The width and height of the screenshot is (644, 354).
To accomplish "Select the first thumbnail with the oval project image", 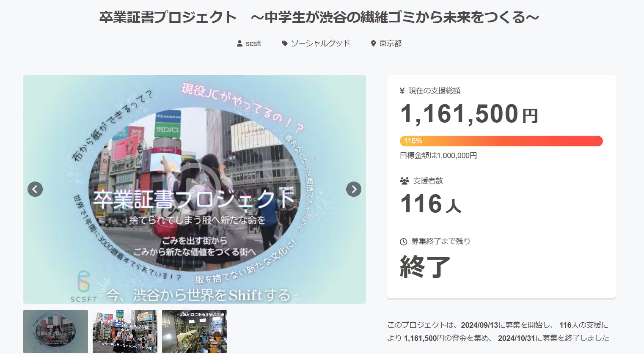I will [x=55, y=331].
